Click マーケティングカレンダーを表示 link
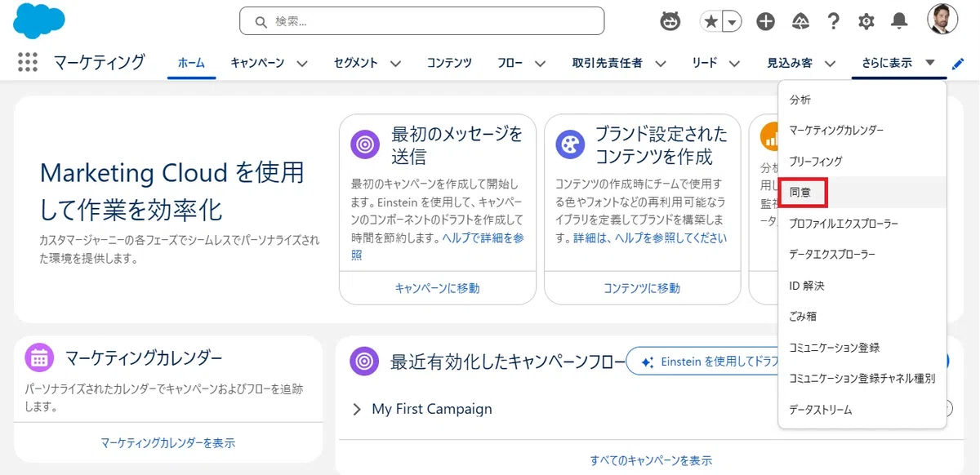 click(167, 443)
